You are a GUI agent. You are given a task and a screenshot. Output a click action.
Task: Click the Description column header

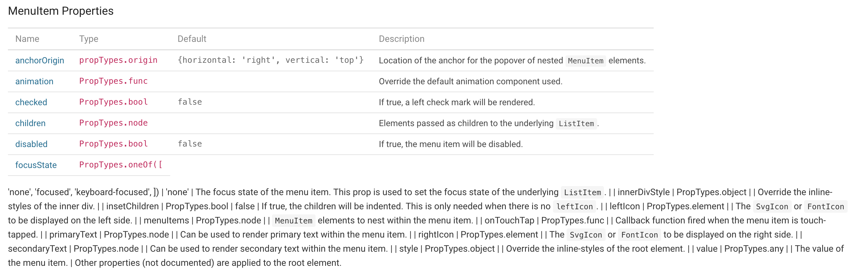(x=401, y=39)
